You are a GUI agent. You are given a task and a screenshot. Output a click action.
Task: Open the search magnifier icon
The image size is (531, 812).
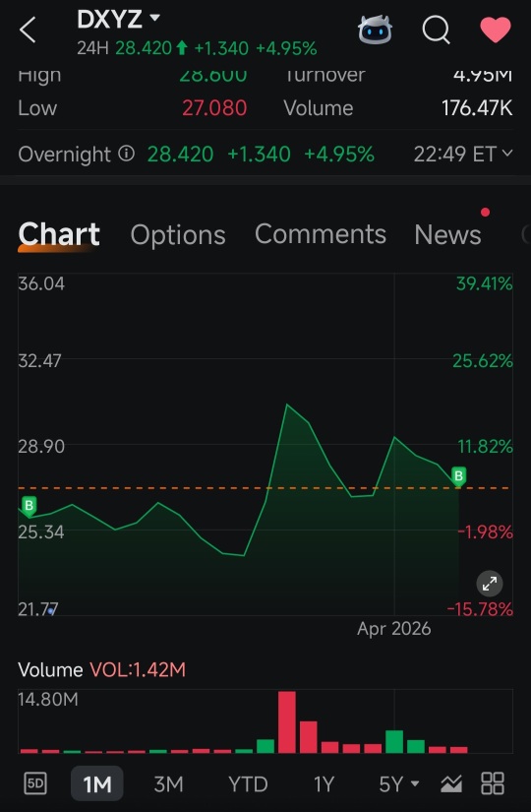click(x=436, y=30)
